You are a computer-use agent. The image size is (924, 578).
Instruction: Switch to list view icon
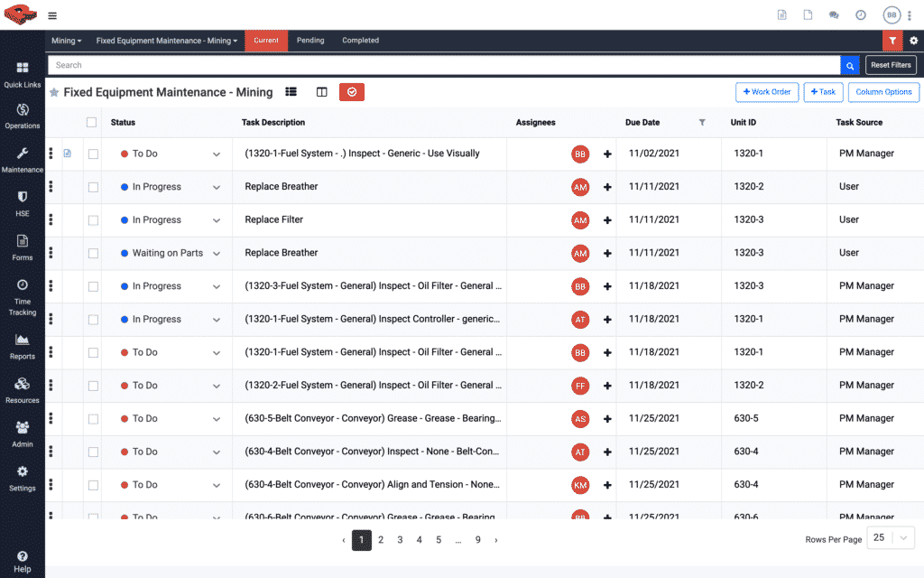pos(291,92)
